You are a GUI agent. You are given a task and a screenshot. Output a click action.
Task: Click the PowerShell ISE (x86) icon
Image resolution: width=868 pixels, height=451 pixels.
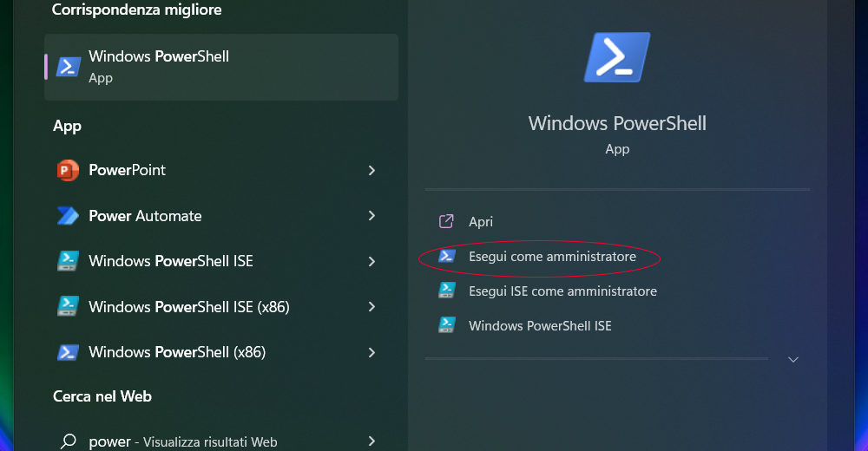[68, 306]
